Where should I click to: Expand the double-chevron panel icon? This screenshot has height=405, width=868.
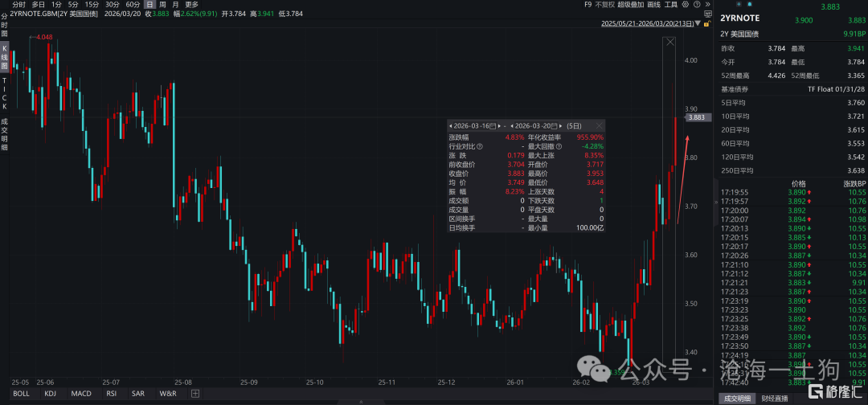(707, 5)
